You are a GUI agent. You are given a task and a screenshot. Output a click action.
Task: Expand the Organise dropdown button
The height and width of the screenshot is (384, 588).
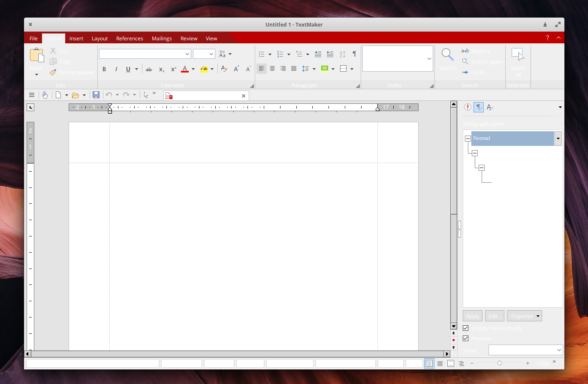[524, 316]
